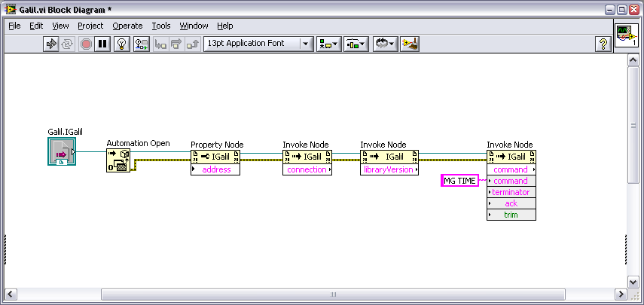Open the Project menu
The height and width of the screenshot is (305, 644).
click(91, 26)
